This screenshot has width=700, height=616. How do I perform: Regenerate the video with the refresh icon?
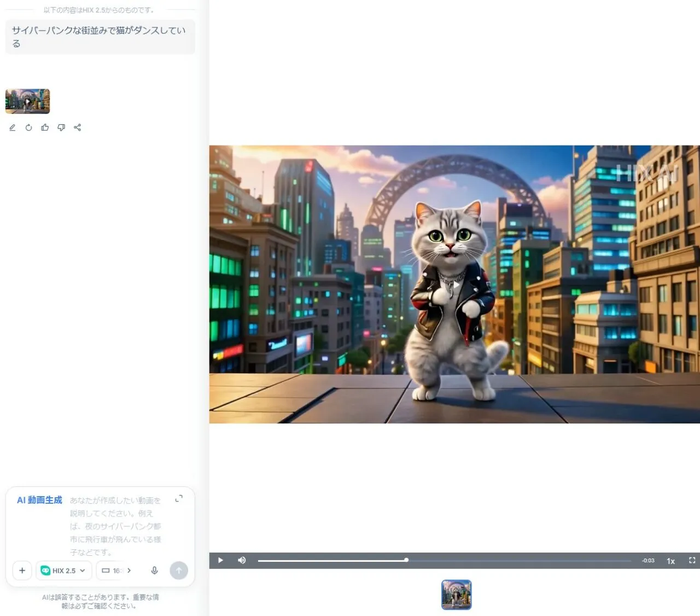28,127
